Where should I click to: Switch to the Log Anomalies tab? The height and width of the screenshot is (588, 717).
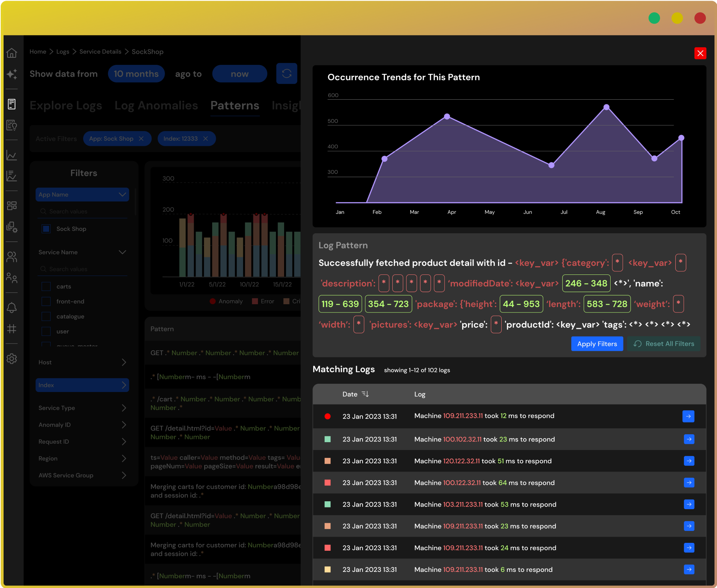[x=156, y=105]
